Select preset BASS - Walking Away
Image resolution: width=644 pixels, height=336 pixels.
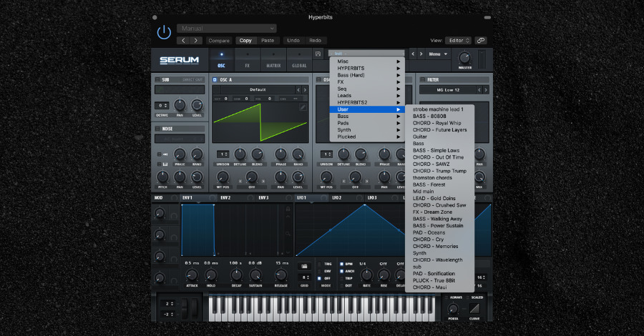coord(439,219)
